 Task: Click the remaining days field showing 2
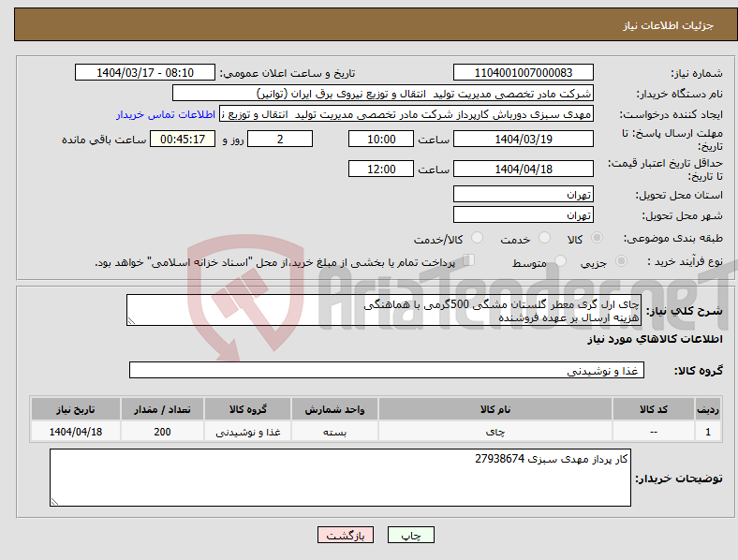pos(280,139)
